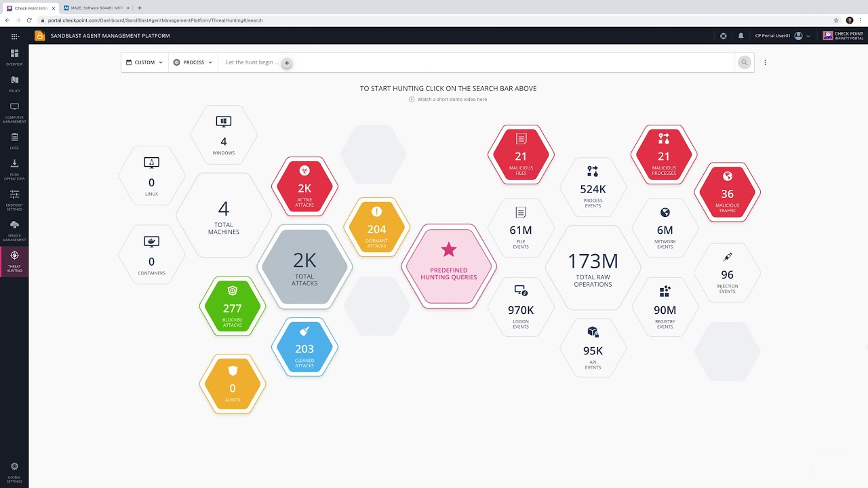Open the Dormant Attacks orange hexagon
Viewport: 868px width, 488px height.
[376, 227]
